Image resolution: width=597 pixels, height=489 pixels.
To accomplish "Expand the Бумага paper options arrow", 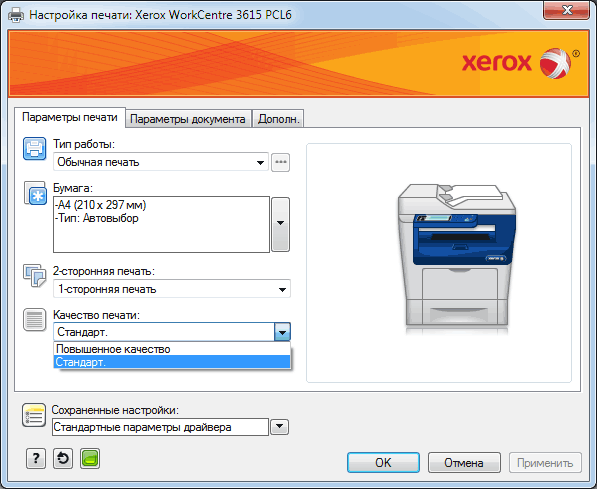I will (281, 224).
